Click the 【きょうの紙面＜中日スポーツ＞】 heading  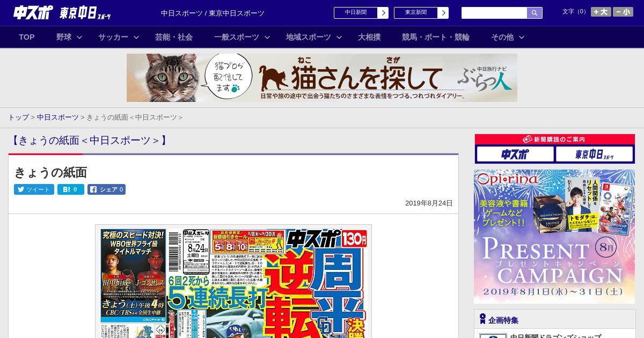89,141
